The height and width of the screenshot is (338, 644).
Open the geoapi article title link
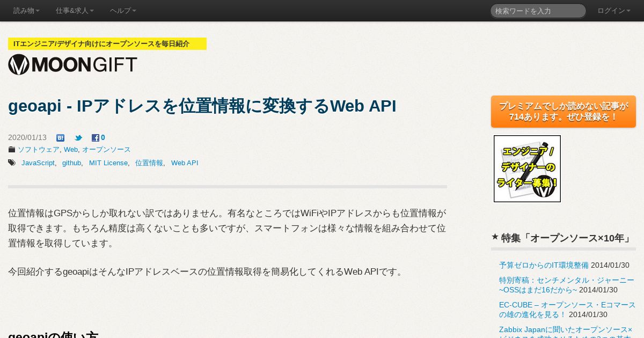click(x=202, y=106)
